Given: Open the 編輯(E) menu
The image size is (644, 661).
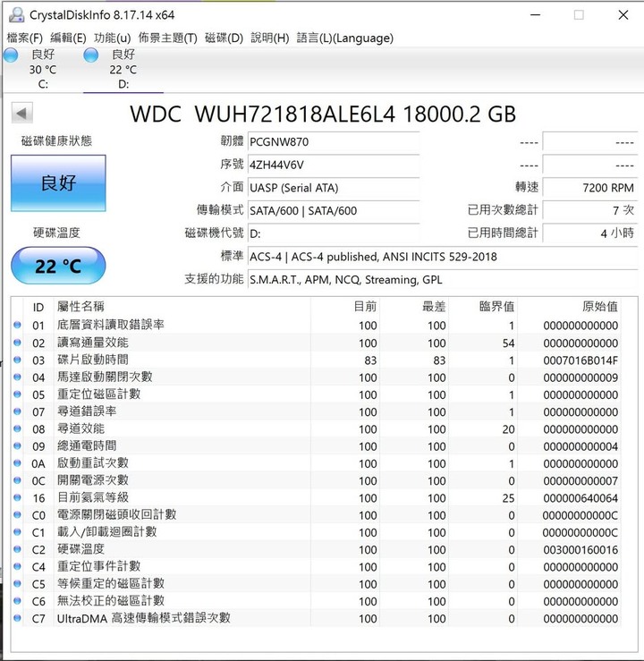Looking at the screenshot, I should click(68, 38).
